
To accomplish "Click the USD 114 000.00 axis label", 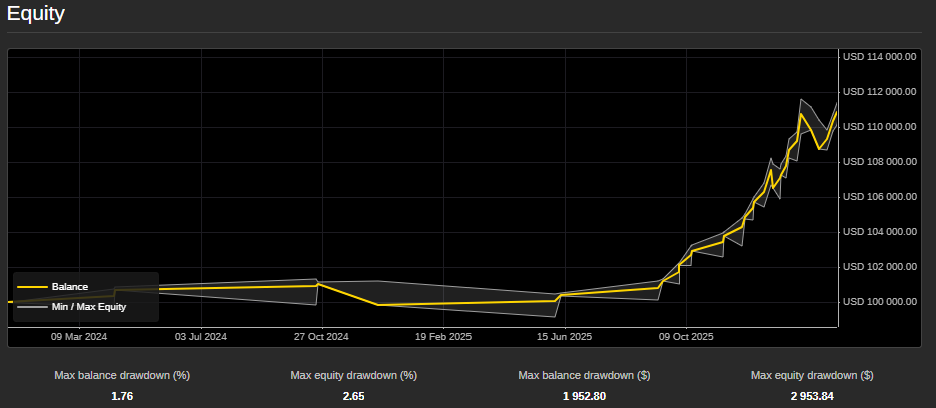I will pyautogui.click(x=880, y=57).
